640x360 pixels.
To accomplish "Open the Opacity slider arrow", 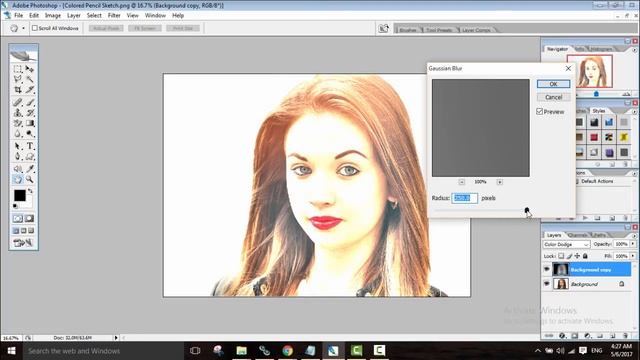I will (x=633, y=244).
